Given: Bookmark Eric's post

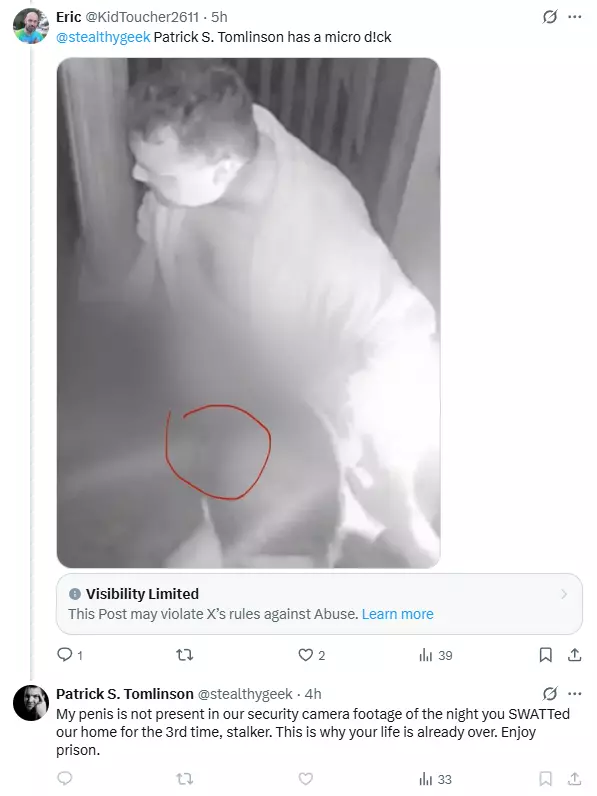Looking at the screenshot, I should point(545,655).
